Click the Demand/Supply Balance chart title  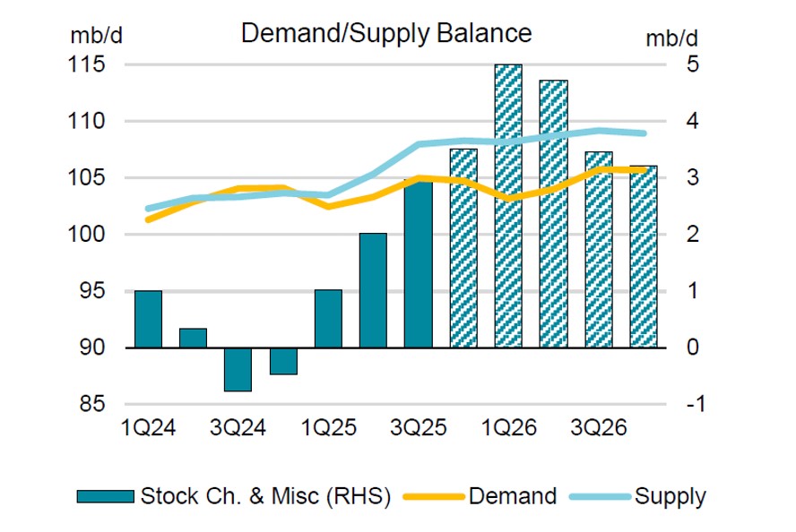(x=386, y=33)
